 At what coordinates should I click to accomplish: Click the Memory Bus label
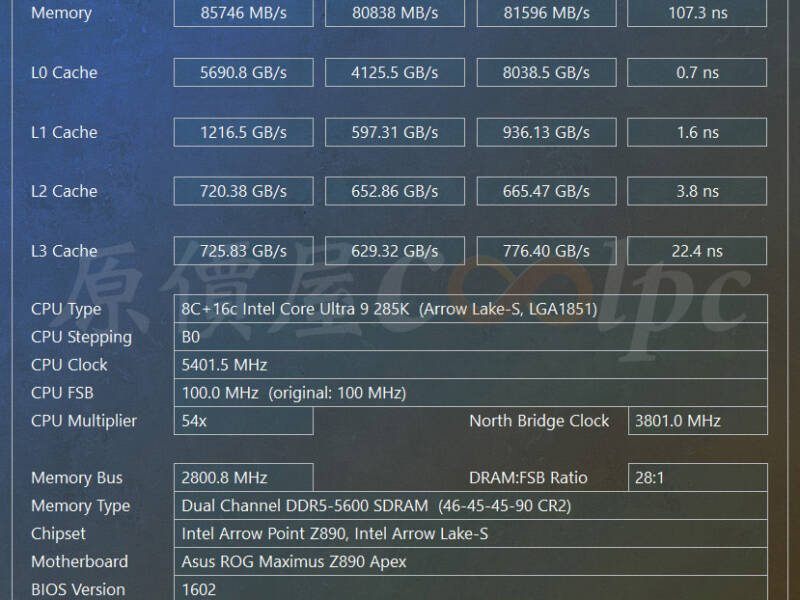[x=77, y=478]
